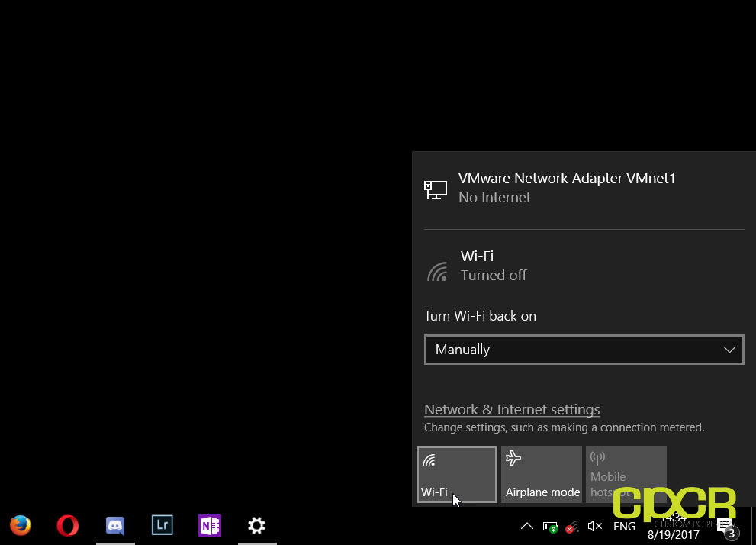
Task: Open Windows Settings via the gear icon
Action: pyautogui.click(x=256, y=525)
